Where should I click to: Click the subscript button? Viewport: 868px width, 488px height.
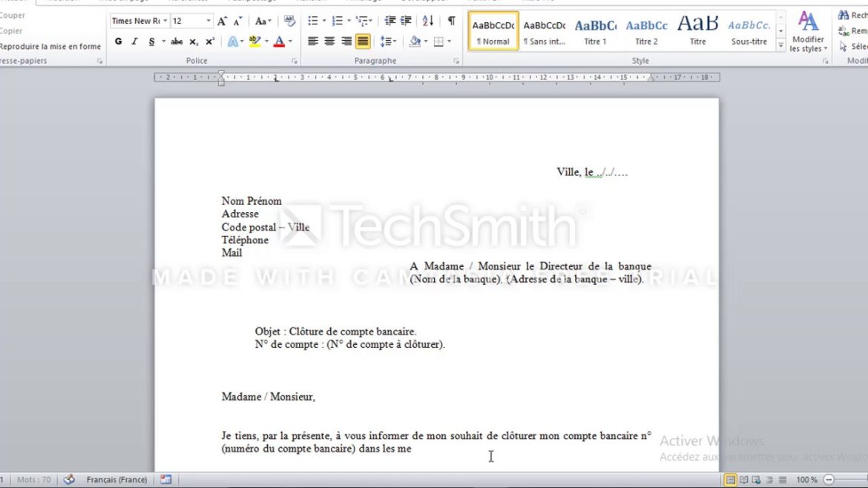(194, 42)
